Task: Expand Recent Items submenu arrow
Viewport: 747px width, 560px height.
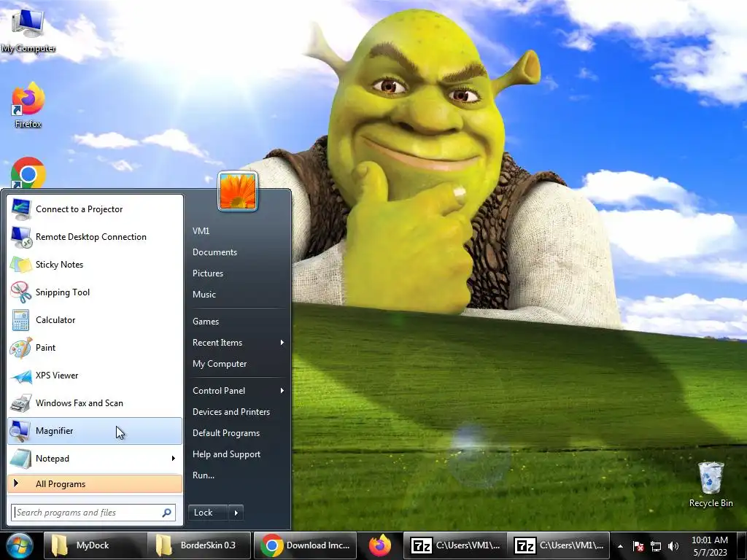Action: click(282, 343)
